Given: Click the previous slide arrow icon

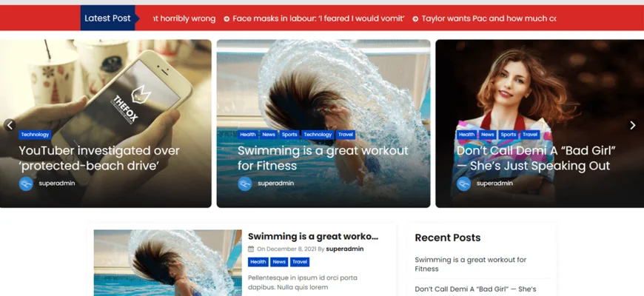Looking at the screenshot, I should 10,125.
